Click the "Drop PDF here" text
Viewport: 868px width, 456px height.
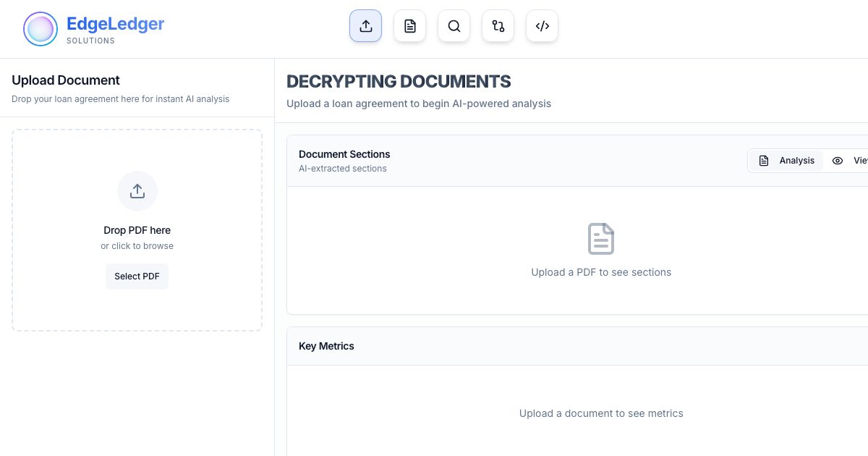tap(137, 230)
